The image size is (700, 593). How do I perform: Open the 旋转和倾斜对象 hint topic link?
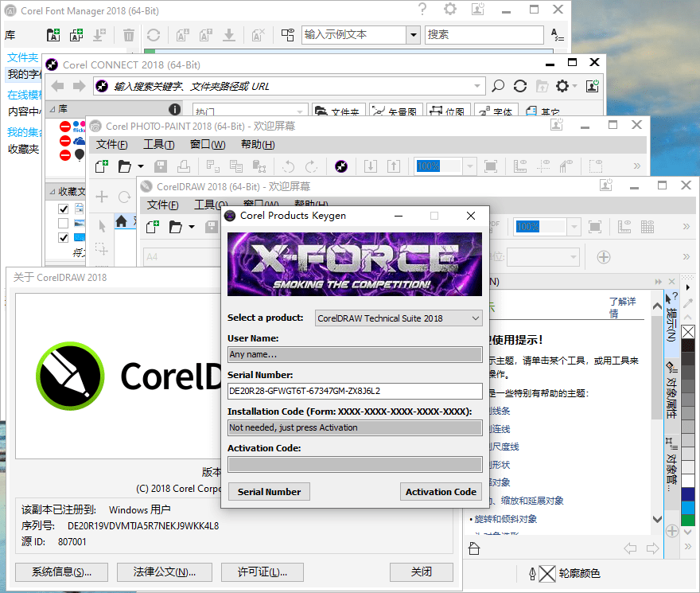pos(505,519)
